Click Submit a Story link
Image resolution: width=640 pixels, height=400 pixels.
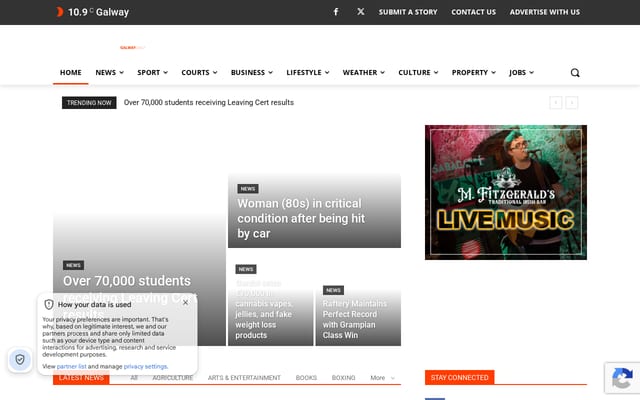click(x=408, y=12)
